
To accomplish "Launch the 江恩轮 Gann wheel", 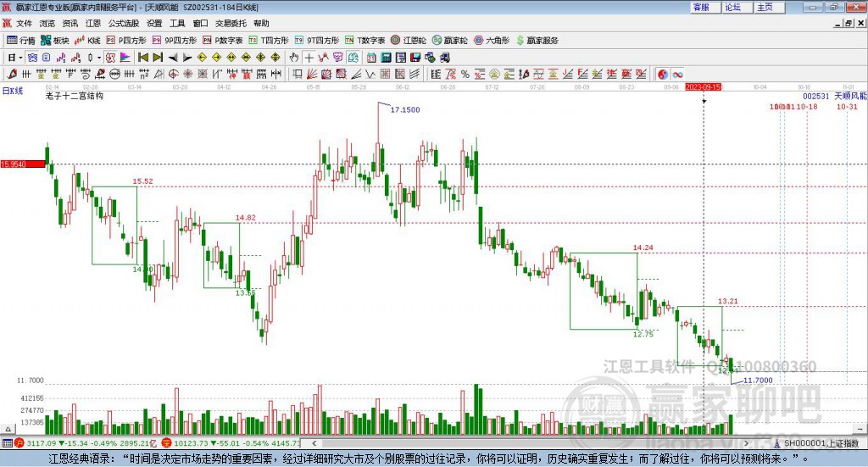I will [x=409, y=41].
